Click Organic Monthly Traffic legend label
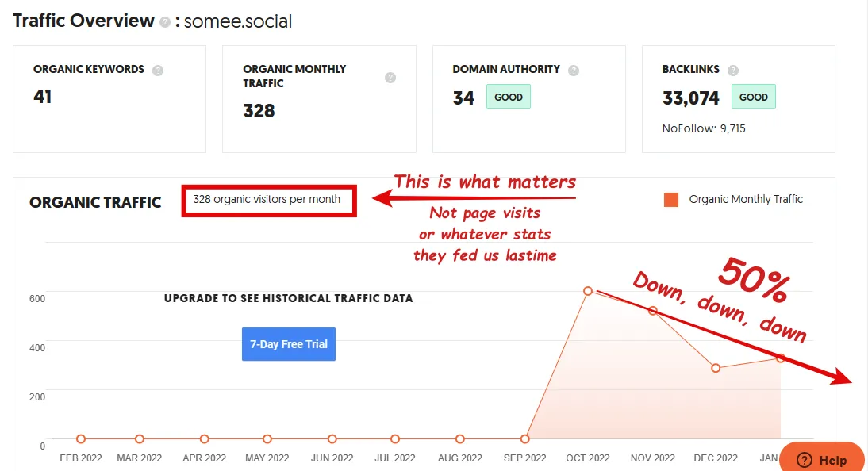The height and width of the screenshot is (471, 868). [746, 200]
